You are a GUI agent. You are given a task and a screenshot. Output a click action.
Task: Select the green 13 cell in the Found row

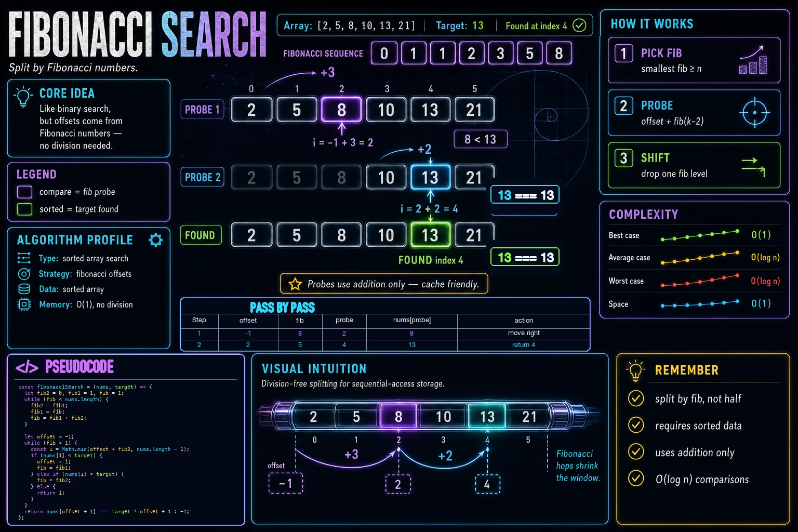point(430,235)
